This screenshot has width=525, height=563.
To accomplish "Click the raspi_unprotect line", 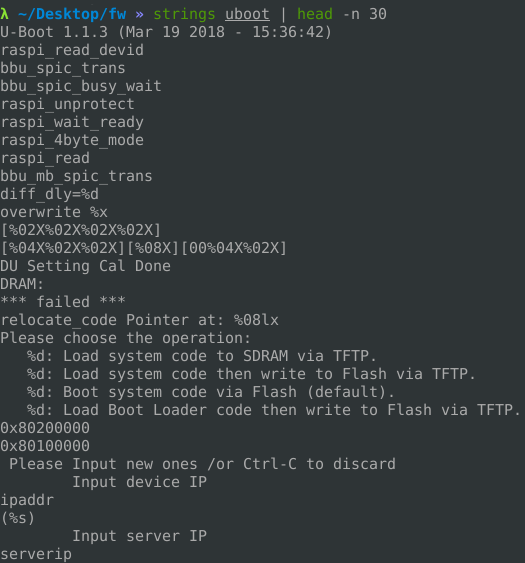I will 68,104.
